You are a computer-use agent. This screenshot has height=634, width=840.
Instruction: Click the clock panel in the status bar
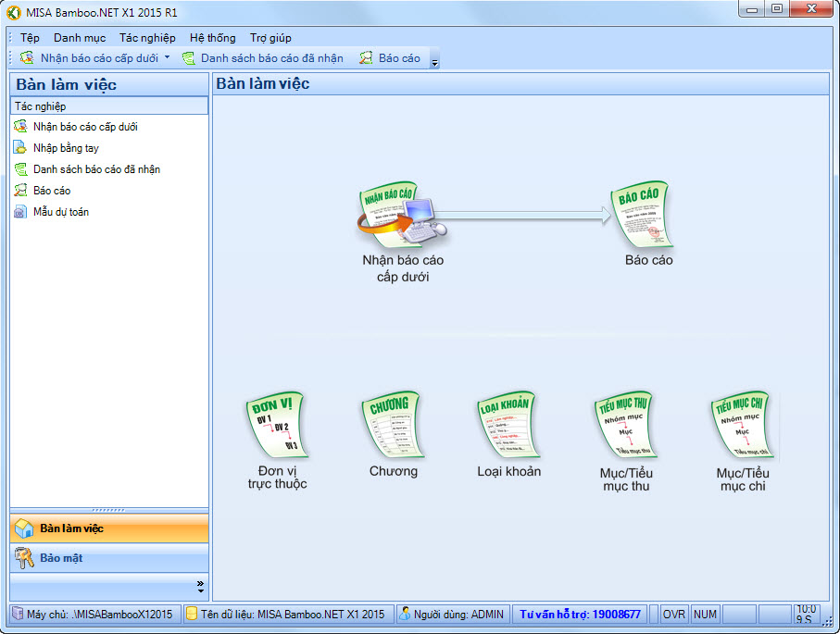[x=807, y=615]
